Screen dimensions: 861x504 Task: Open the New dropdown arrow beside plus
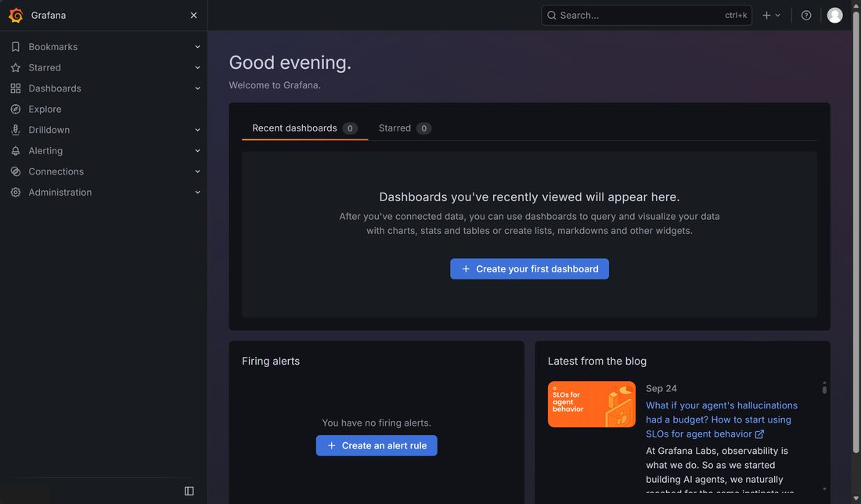[777, 16]
